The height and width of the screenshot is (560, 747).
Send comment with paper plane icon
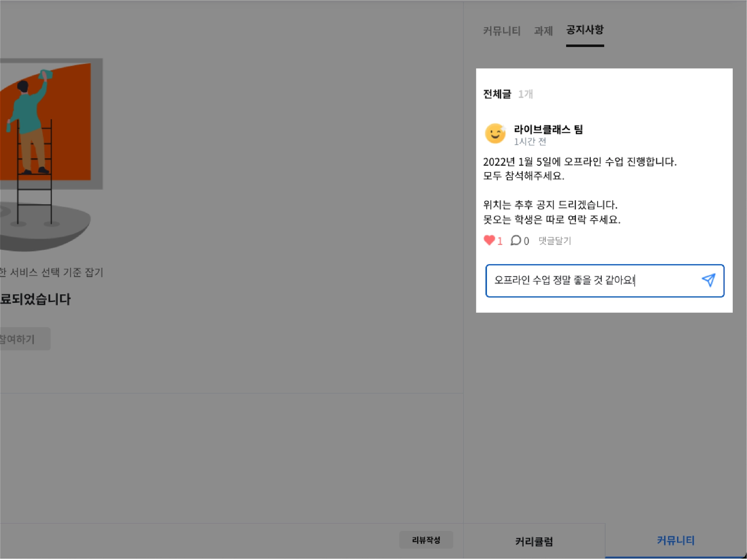coord(708,280)
